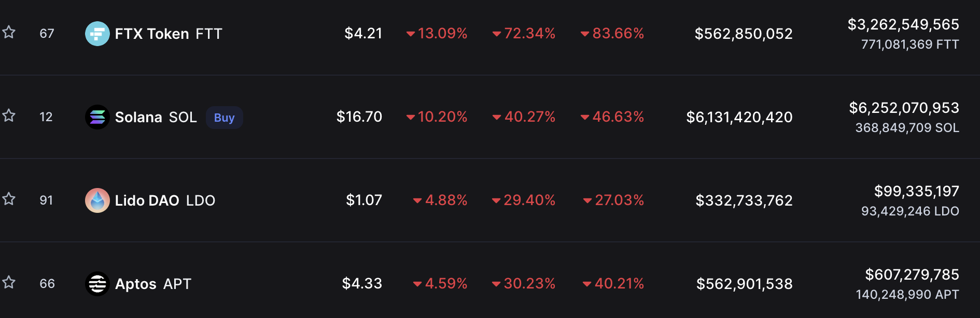980x318 pixels.
Task: Click FTX Token market cap $562,850,052
Action: 744,34
